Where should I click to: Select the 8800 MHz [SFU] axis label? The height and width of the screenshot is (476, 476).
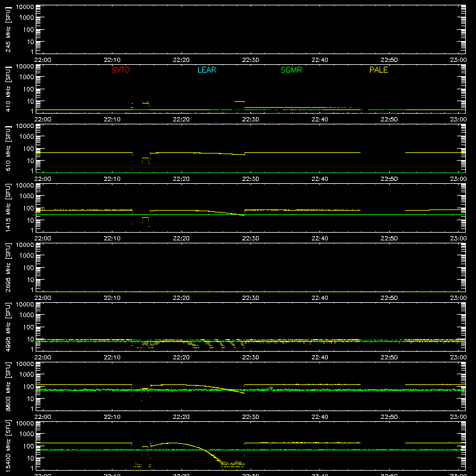tap(8, 387)
